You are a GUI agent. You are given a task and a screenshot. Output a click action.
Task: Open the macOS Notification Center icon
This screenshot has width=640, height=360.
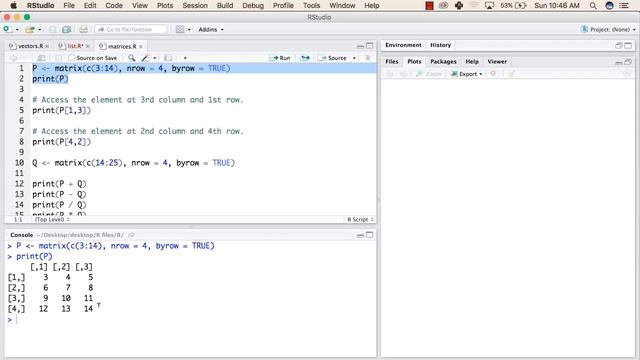click(624, 6)
